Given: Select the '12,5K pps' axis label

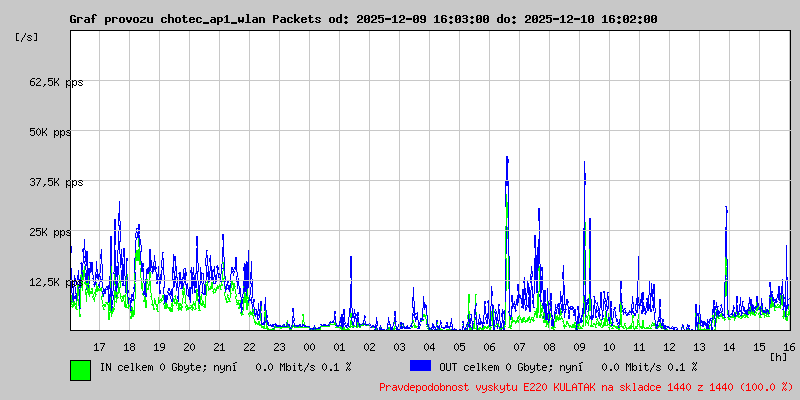Looking at the screenshot, I should coord(56,282).
